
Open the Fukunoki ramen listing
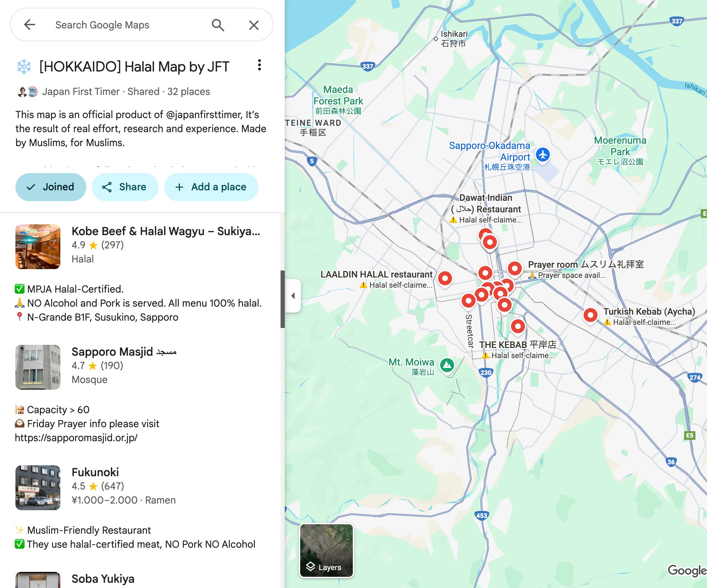pyautogui.click(x=95, y=472)
